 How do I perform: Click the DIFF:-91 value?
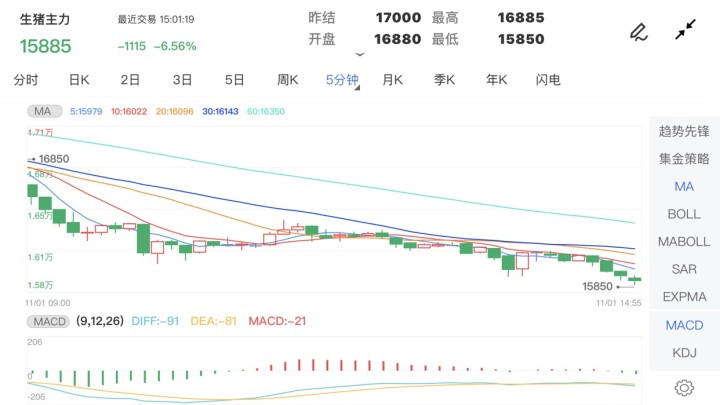coord(155,321)
